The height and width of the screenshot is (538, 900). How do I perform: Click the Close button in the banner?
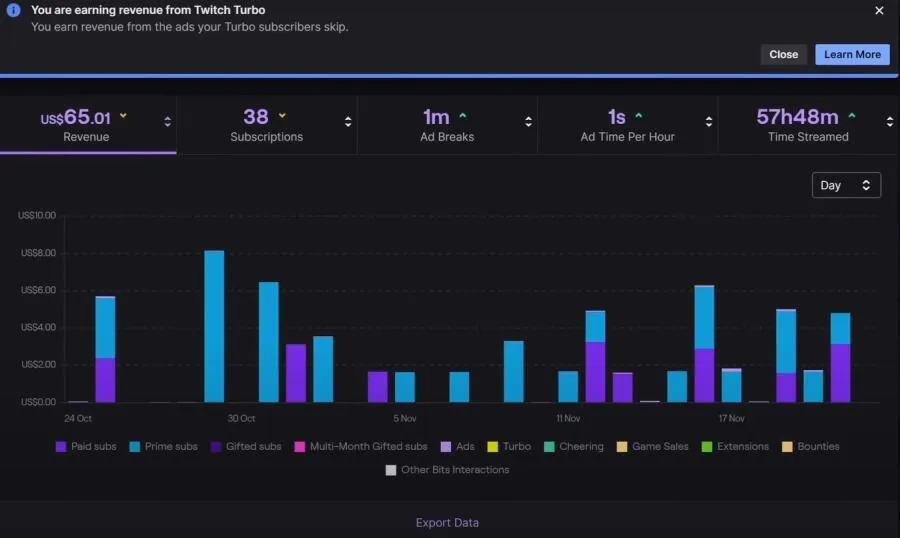tap(783, 55)
